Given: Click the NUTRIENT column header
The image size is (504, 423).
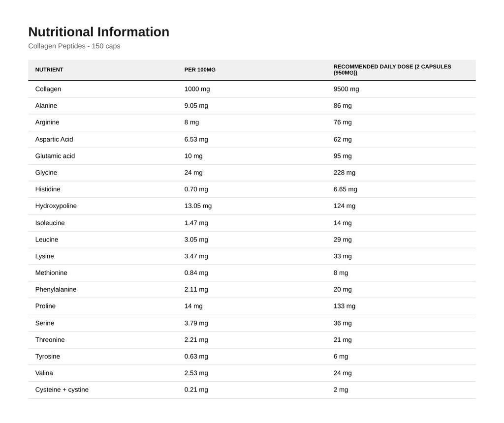Looking at the screenshot, I should pos(49,70).
